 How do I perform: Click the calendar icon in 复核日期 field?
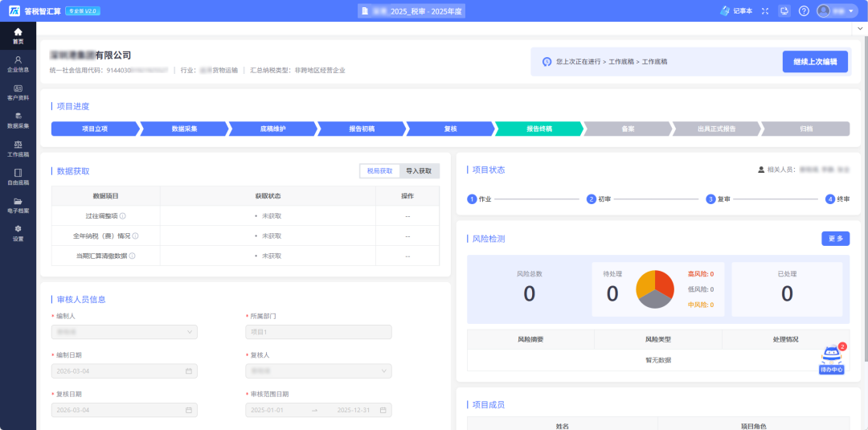click(188, 410)
